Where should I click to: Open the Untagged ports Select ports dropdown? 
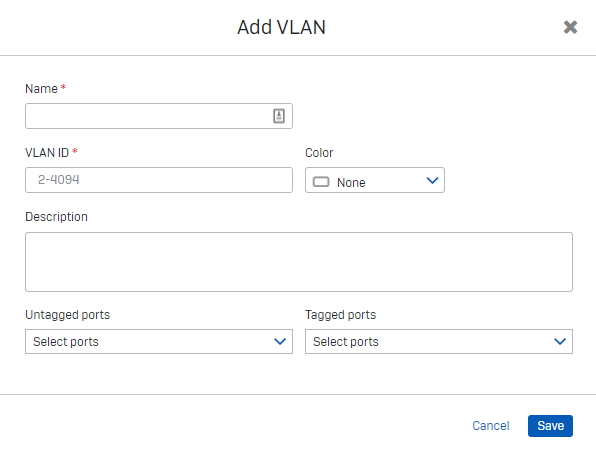(x=159, y=341)
